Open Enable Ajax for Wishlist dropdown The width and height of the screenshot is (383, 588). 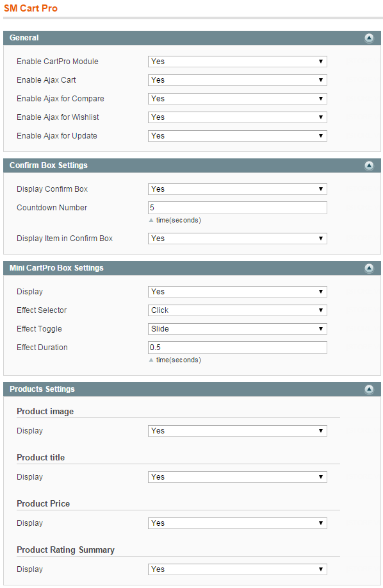[238, 117]
